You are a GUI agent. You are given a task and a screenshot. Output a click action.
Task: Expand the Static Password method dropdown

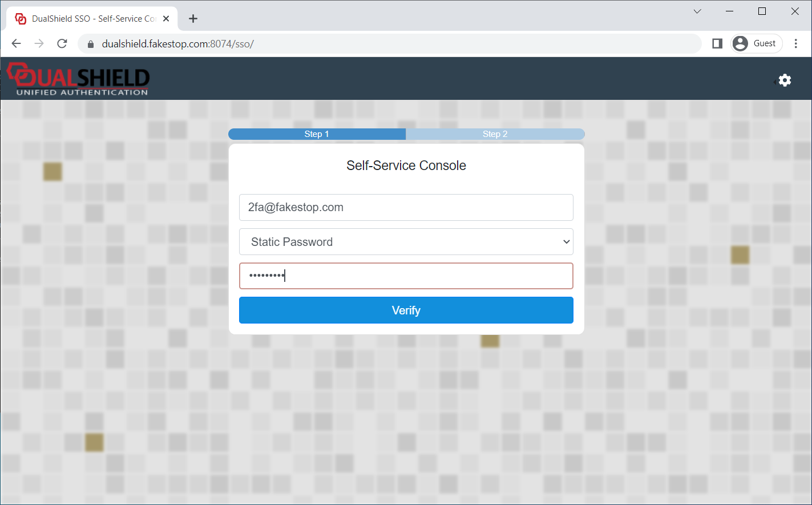tap(406, 242)
